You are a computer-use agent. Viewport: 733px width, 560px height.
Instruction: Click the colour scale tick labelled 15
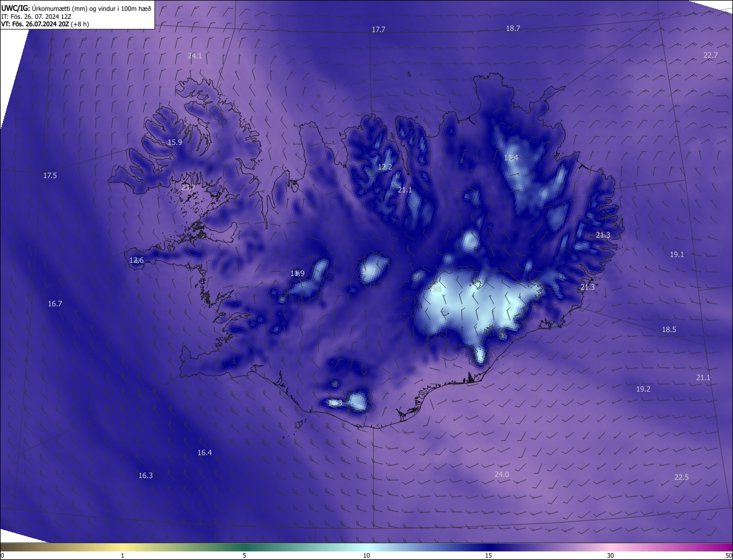pyautogui.click(x=488, y=555)
